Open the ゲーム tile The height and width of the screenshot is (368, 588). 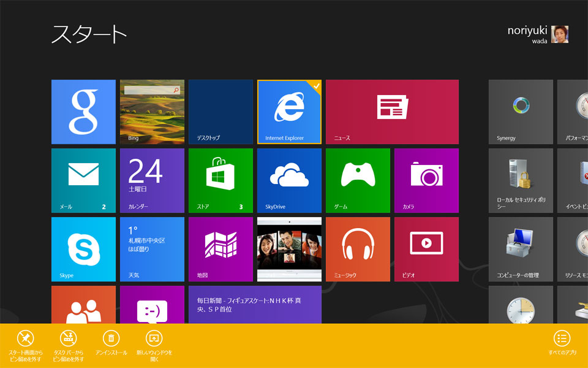(x=358, y=180)
